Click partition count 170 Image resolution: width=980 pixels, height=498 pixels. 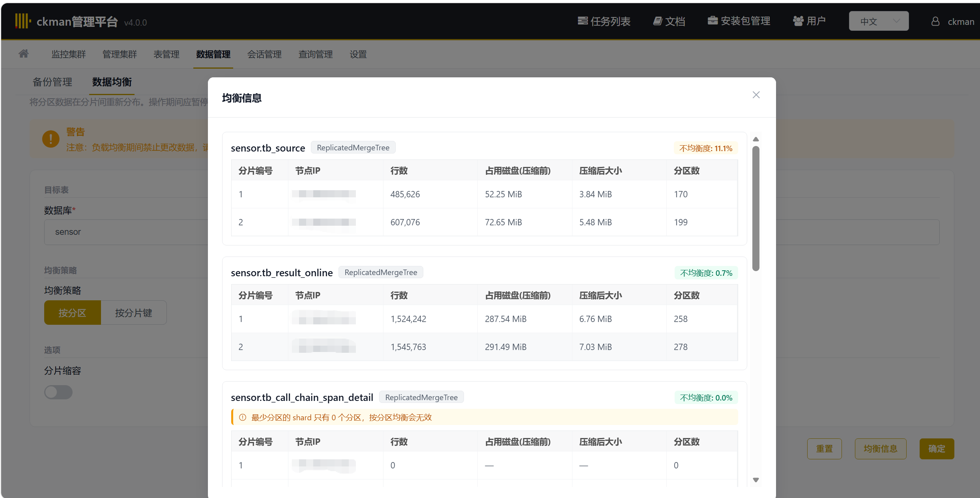(x=681, y=194)
